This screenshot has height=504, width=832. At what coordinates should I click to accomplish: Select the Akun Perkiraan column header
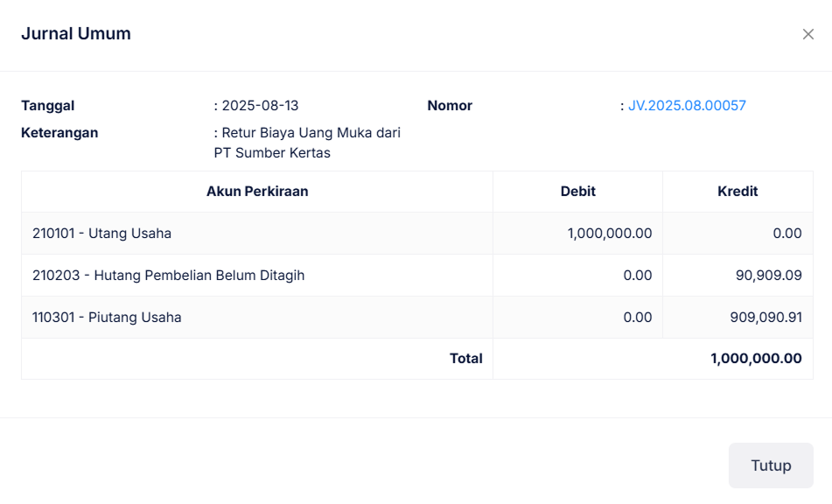pos(257,192)
